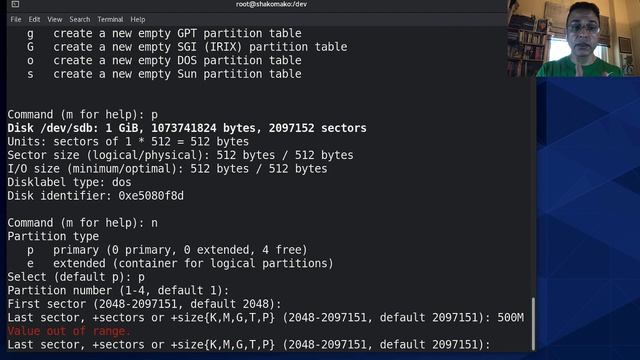Click 'create a new empty GPT partition table'
This screenshot has height=360, width=640.
pos(177,33)
